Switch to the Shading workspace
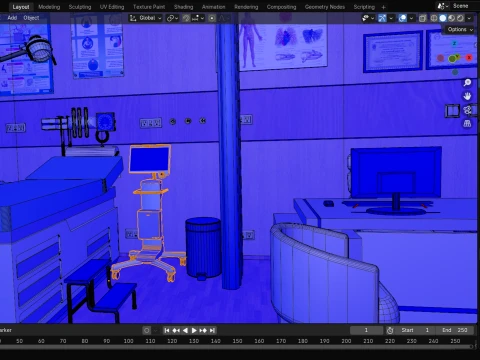The image size is (480, 360). click(183, 7)
